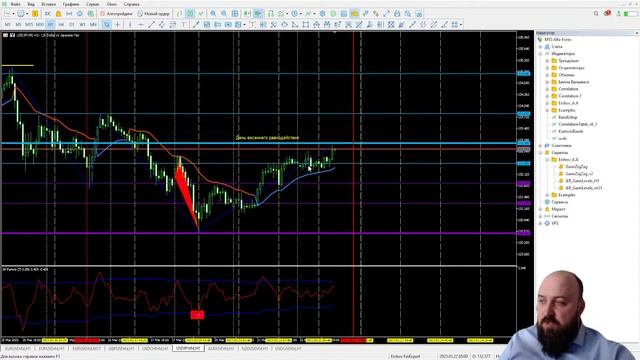This screenshot has width=640, height=360.
Task: Open the notifications icon with red badge
Action: (x=607, y=13)
